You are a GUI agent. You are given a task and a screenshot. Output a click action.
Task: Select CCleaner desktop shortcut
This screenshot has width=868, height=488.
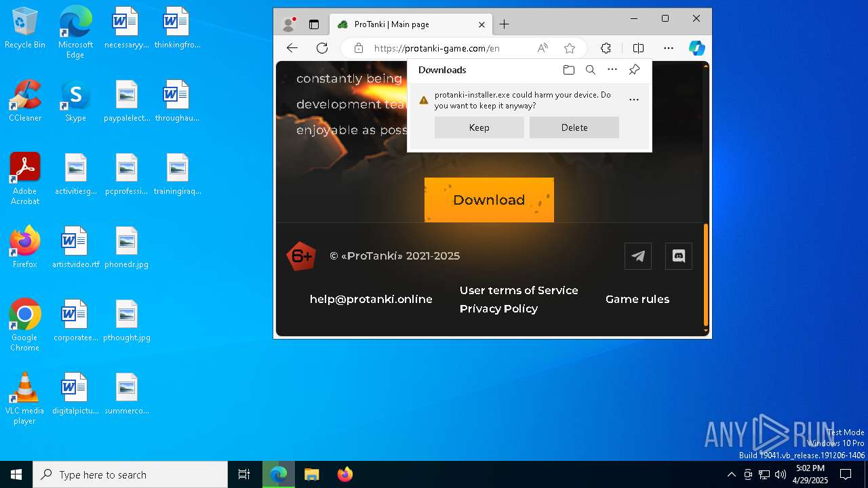[25, 101]
